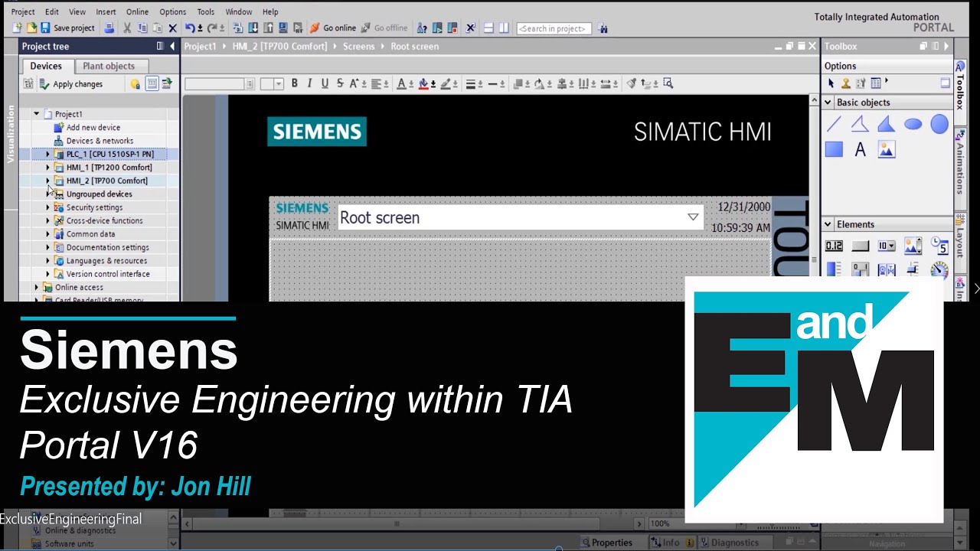The width and height of the screenshot is (980, 551).
Task: Pick the font color A swatch
Action: point(401,83)
